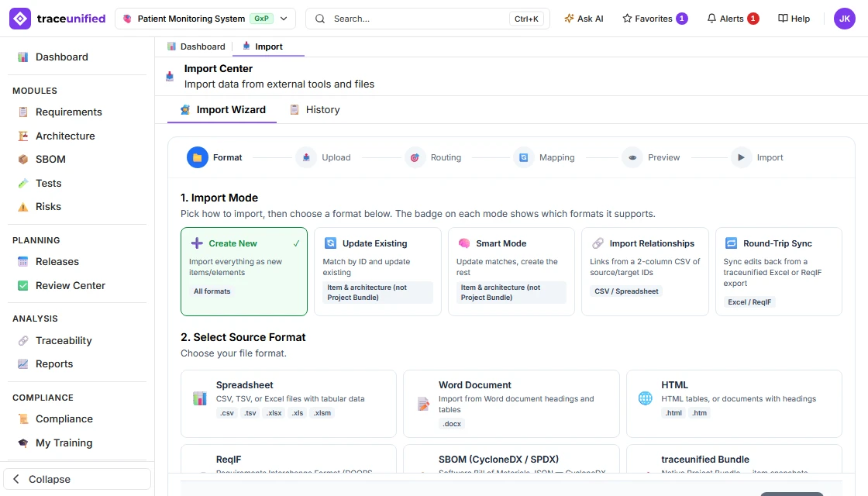
Task: Open JK user avatar
Action: (x=844, y=19)
